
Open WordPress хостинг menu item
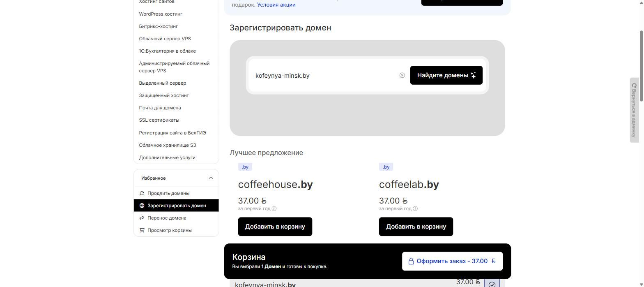coord(161,14)
